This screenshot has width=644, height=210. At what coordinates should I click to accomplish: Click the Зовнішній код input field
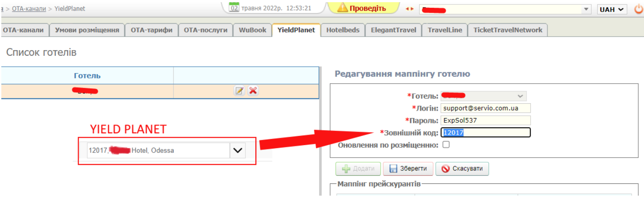coord(485,132)
